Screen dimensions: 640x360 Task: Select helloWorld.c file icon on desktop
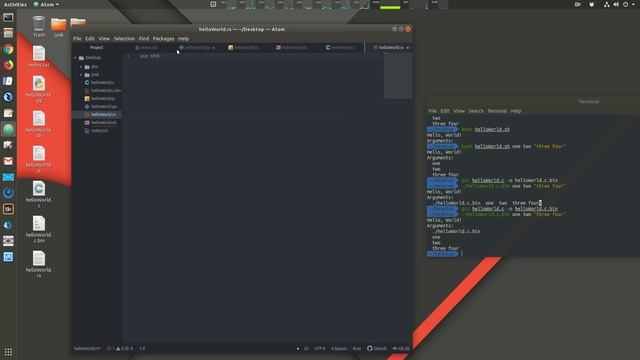pos(39,195)
